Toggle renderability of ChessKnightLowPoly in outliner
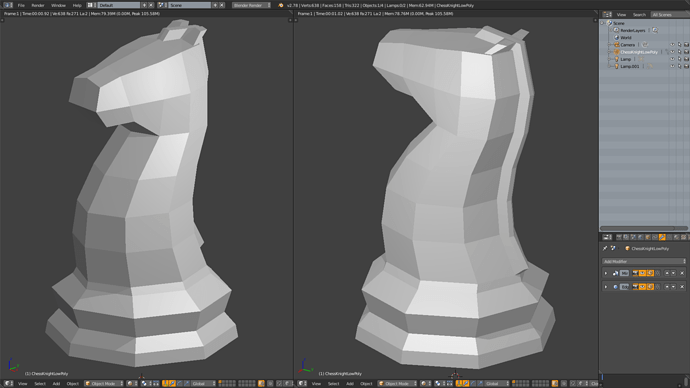Image resolution: width=690 pixels, height=388 pixels. coord(686,52)
